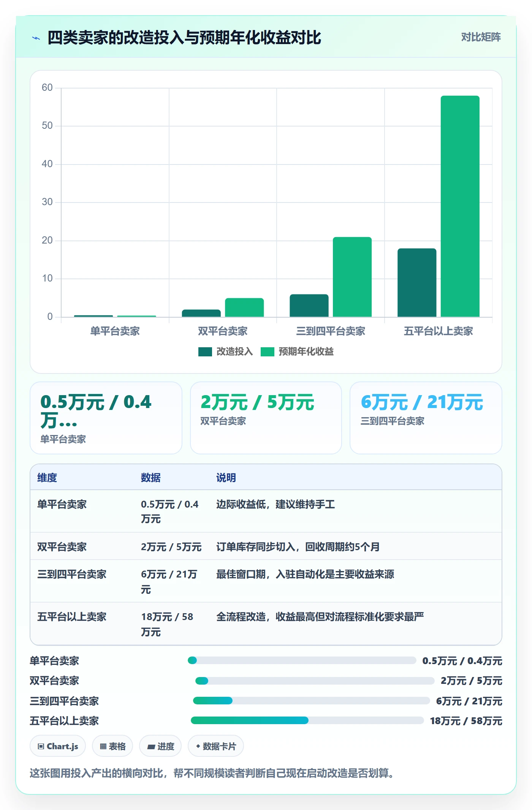Click the 预期年化收益 legend label
The height and width of the screenshot is (810, 532).
point(306,352)
